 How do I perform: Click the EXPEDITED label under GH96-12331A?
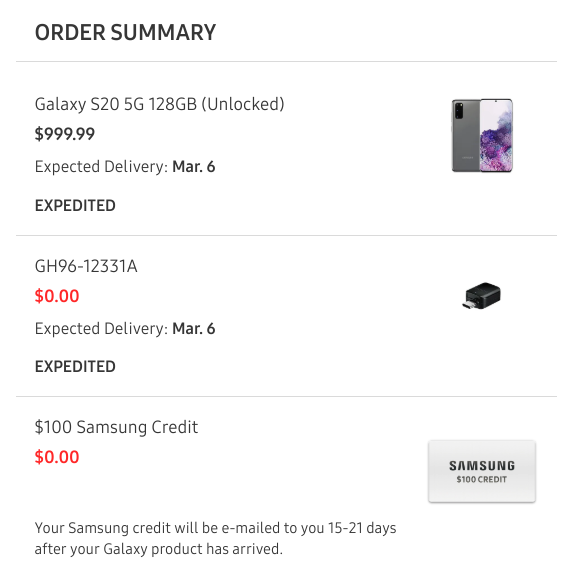(75, 367)
